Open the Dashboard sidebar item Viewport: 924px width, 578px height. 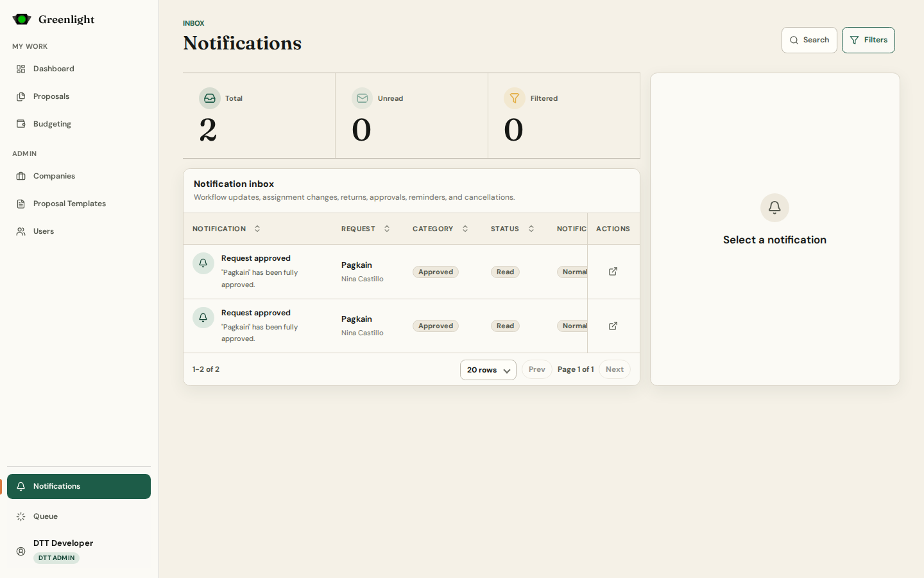click(79, 69)
